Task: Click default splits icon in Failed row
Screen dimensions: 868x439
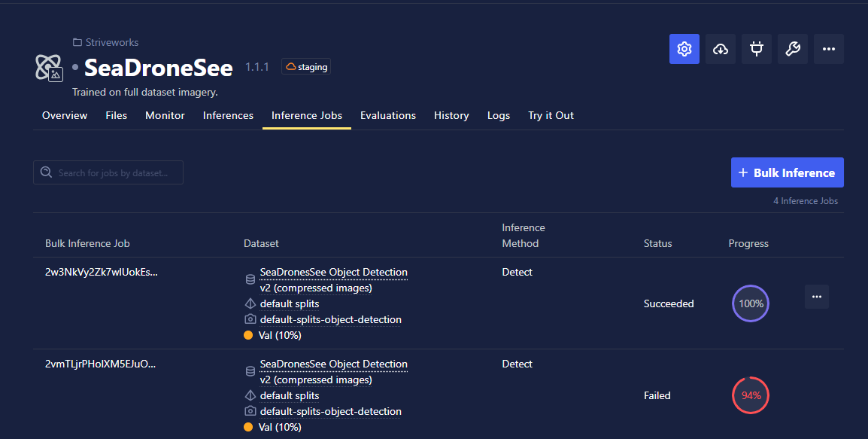Action: click(250, 395)
